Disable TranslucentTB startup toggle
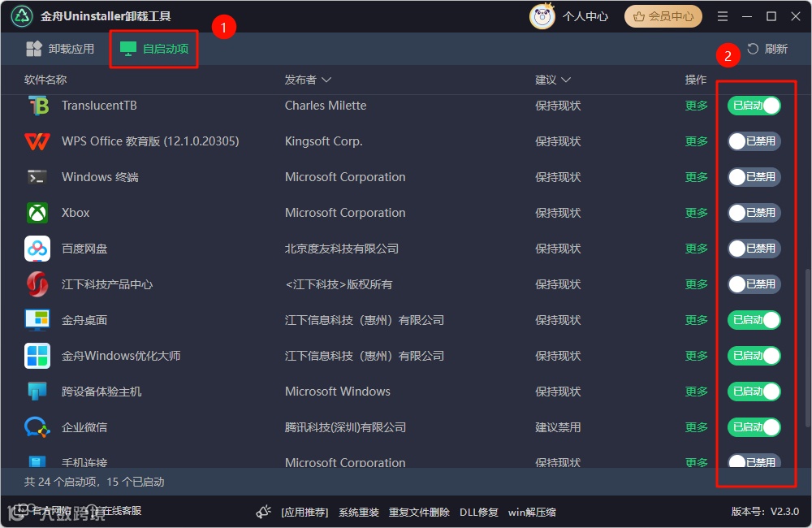Screen dimensions: 812x528 [754, 106]
